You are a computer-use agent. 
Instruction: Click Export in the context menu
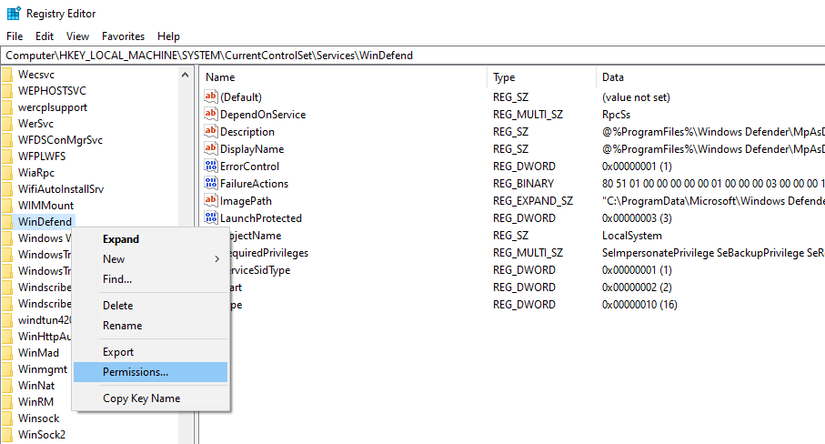(x=119, y=352)
